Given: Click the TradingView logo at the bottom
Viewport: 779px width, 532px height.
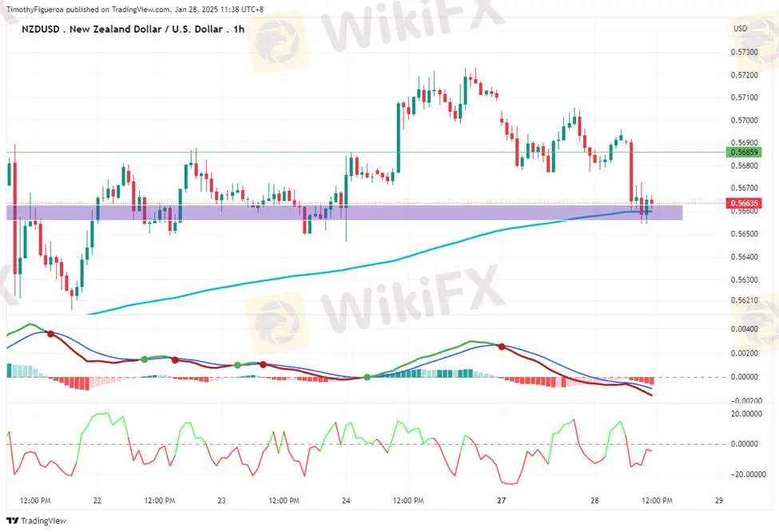Looking at the screenshot, I should point(36,521).
